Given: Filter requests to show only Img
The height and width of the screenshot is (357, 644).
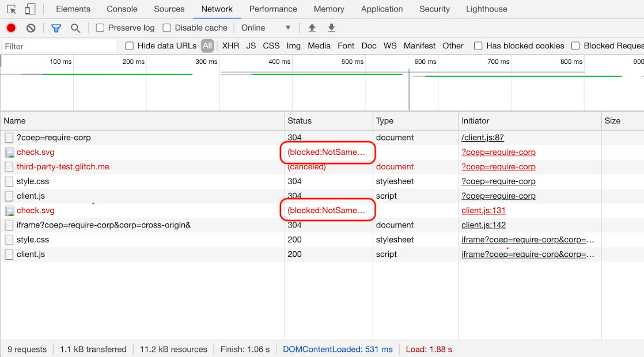Looking at the screenshot, I should point(293,45).
